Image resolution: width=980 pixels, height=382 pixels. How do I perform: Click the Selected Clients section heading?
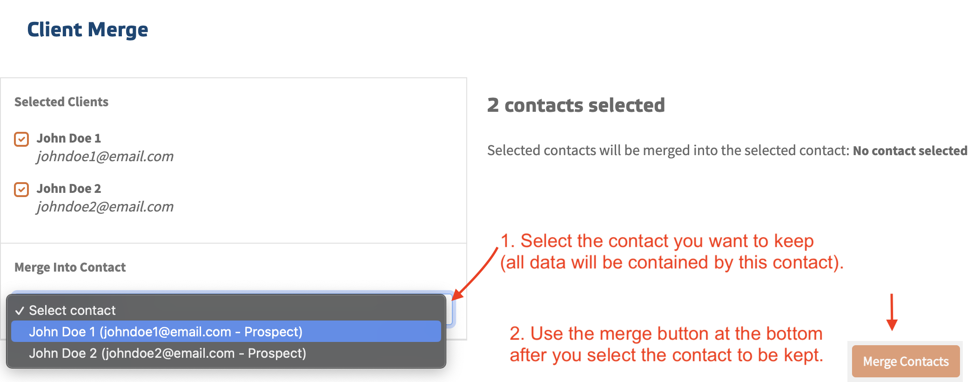click(61, 102)
